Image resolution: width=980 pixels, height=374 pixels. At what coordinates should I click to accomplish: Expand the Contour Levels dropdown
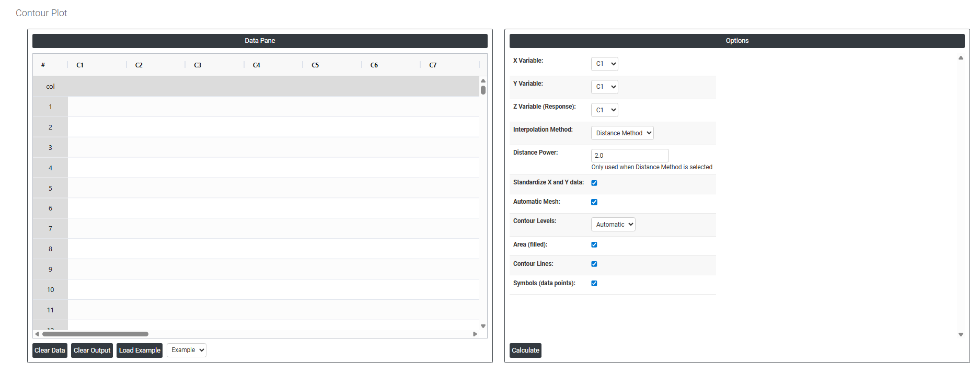coord(613,225)
